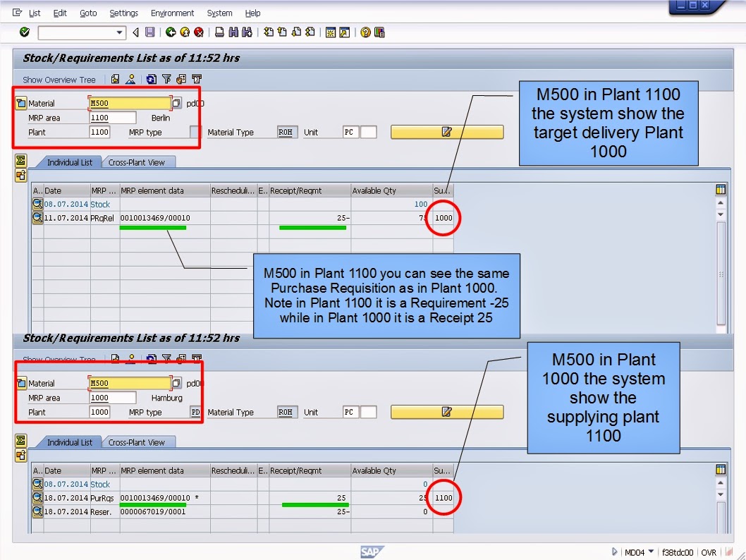
Task: Click the person icon in Berlin list toolbar
Action: pyautogui.click(x=130, y=79)
